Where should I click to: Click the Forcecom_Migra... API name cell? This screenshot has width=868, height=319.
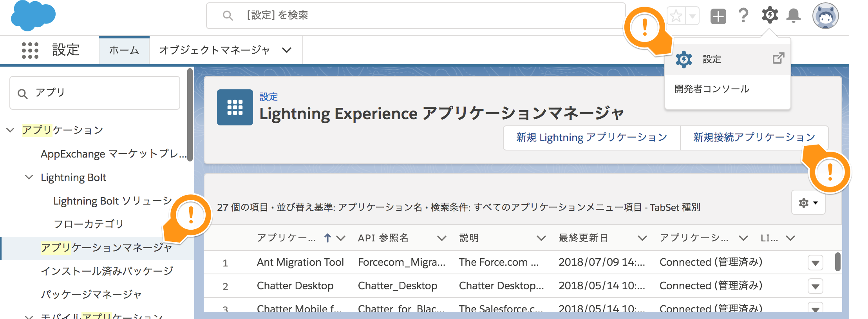pos(402,262)
